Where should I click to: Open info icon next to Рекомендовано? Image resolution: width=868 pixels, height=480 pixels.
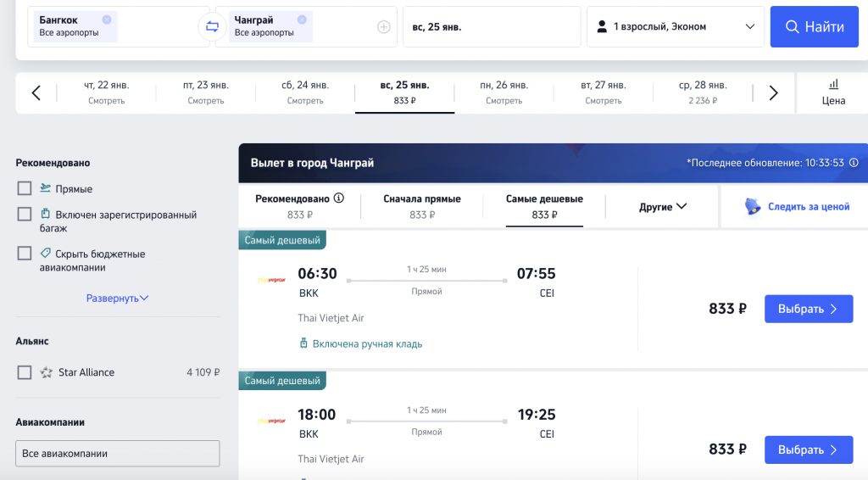click(339, 198)
